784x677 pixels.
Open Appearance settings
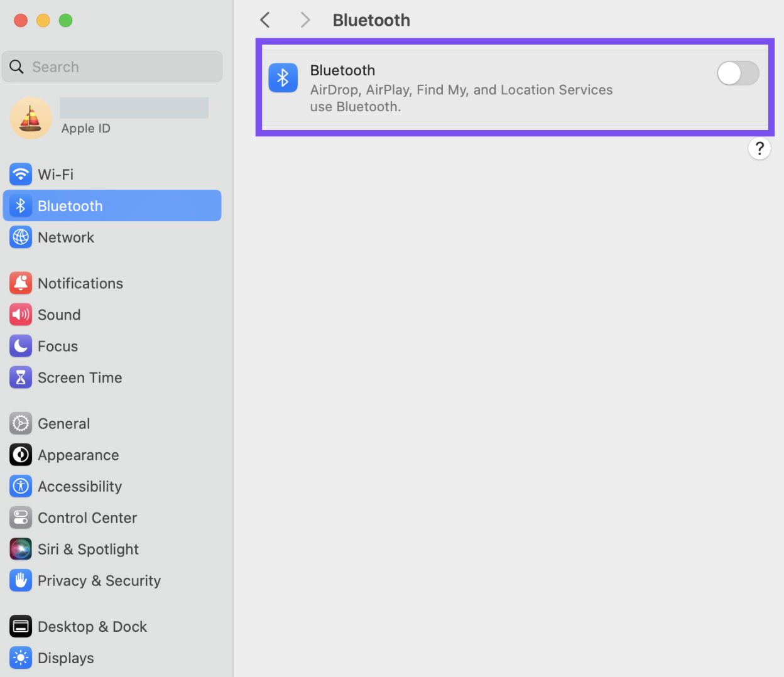point(112,455)
